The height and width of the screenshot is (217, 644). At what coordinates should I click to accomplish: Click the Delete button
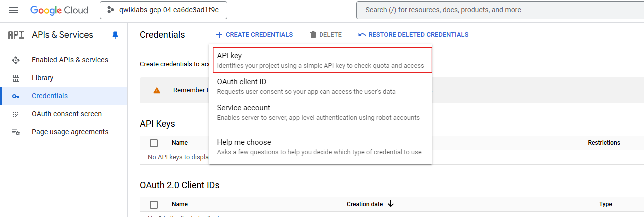coord(325,35)
